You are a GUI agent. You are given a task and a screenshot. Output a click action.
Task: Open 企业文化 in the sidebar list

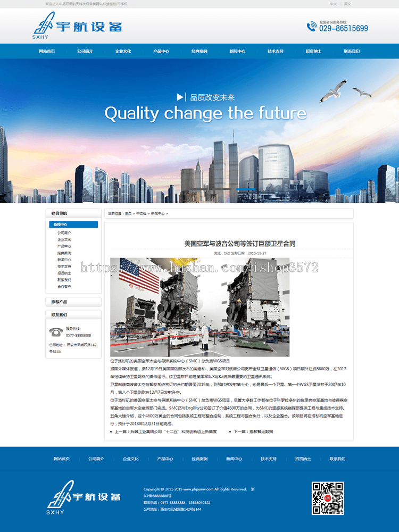pyautogui.click(x=64, y=239)
